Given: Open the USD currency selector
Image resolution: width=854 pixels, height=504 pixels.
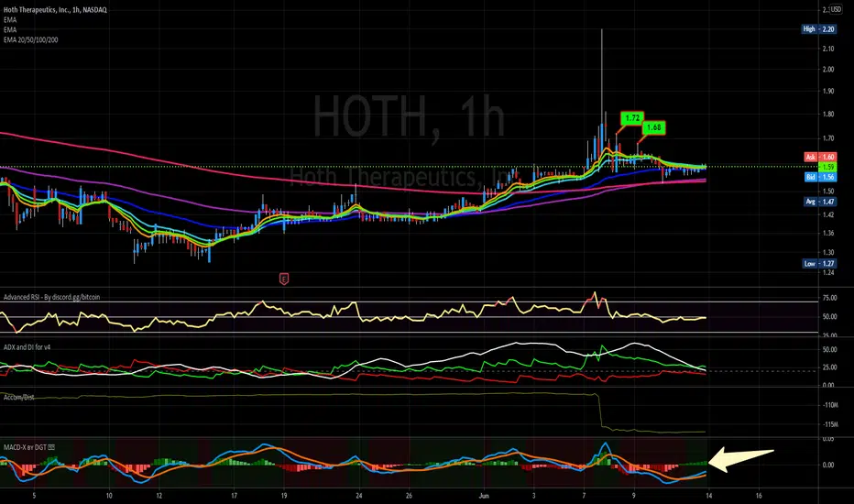Looking at the screenshot, I should tap(836, 9).
